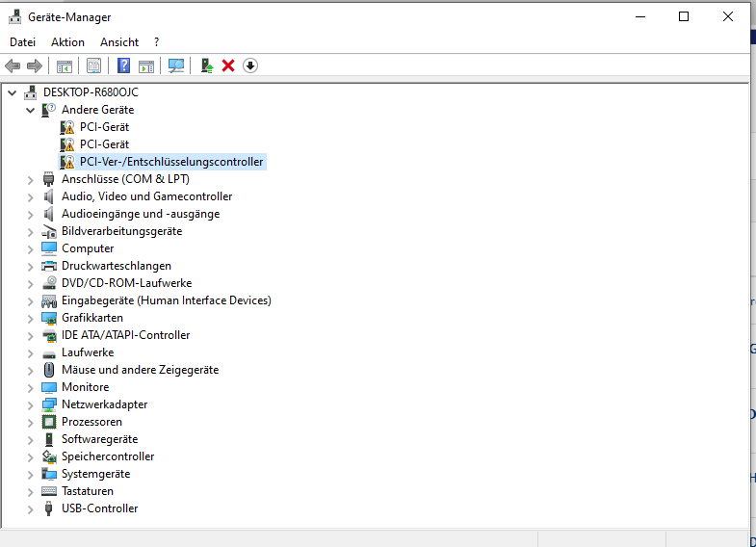Screen dimensions: 756x547
Task: Click the Druckwarteschlangen printer icon
Action: (49, 266)
